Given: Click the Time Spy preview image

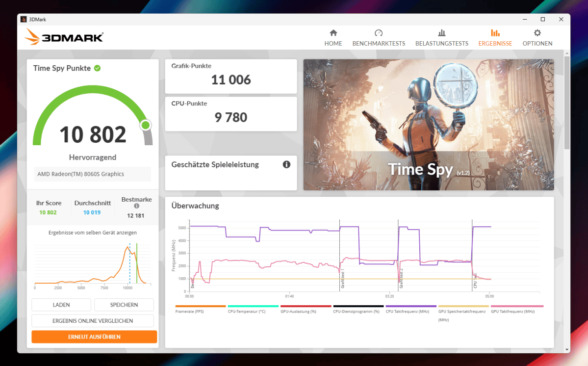Looking at the screenshot, I should (x=429, y=125).
